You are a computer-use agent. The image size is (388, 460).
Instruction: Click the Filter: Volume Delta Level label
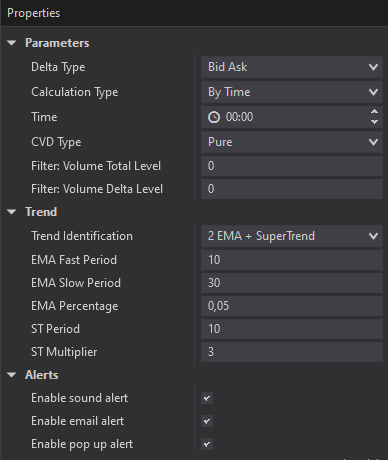tap(97, 189)
